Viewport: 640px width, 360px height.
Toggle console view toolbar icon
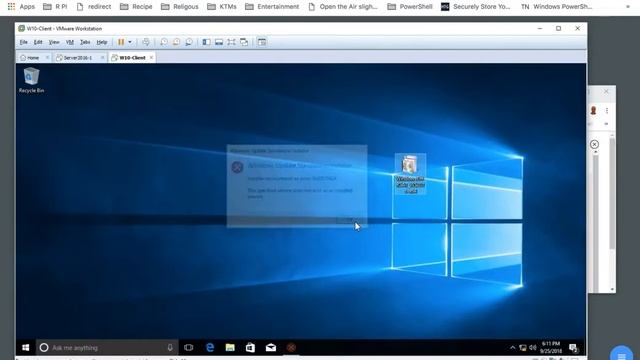click(x=262, y=42)
